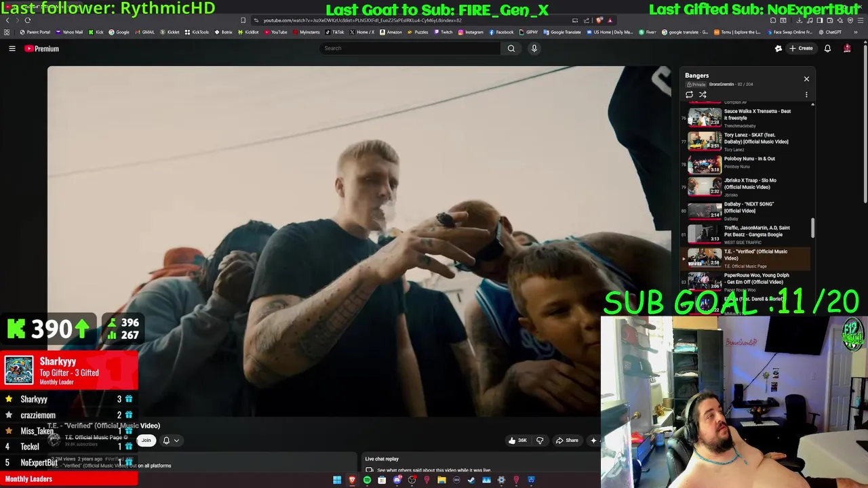868x488 pixels.
Task: Open Fiverr bookmark
Action: coord(648,32)
